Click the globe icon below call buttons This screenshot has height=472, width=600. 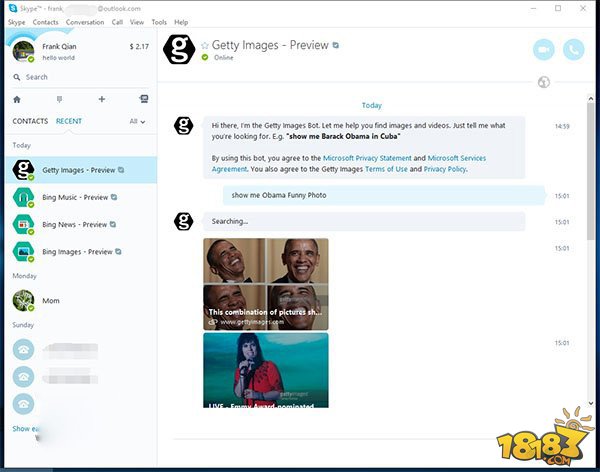pyautogui.click(x=544, y=82)
